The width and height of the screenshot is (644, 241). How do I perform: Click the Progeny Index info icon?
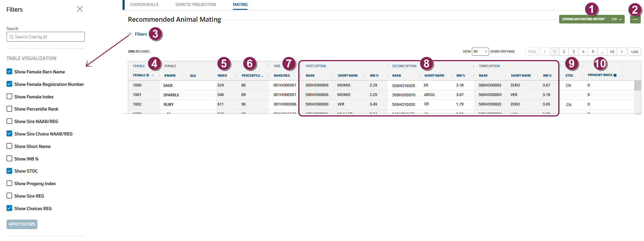click(x=615, y=75)
